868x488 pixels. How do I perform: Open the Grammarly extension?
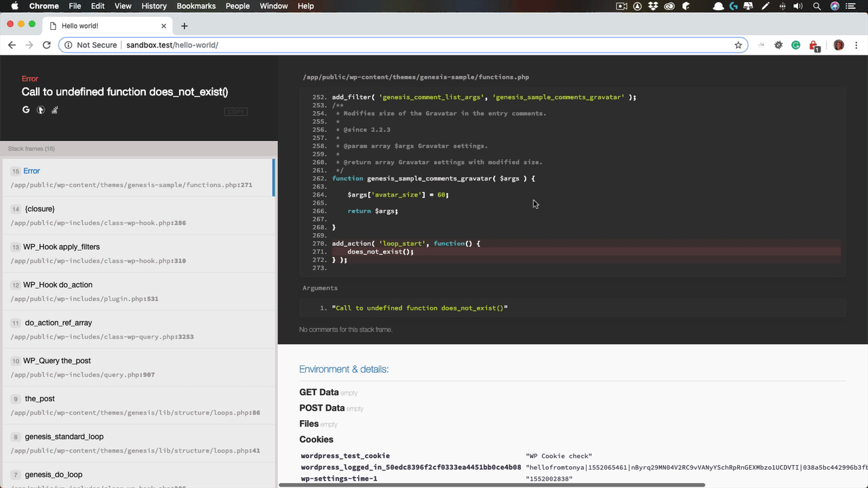(x=796, y=45)
